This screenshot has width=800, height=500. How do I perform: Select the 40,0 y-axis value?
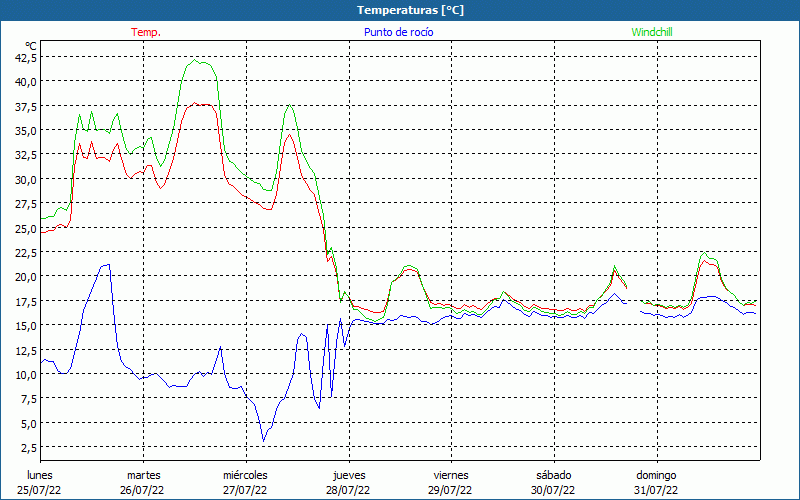click(26, 81)
